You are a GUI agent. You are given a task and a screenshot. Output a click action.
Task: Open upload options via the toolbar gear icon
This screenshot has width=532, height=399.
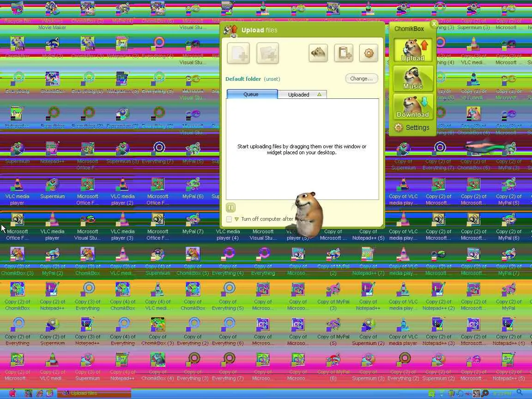pyautogui.click(x=369, y=53)
